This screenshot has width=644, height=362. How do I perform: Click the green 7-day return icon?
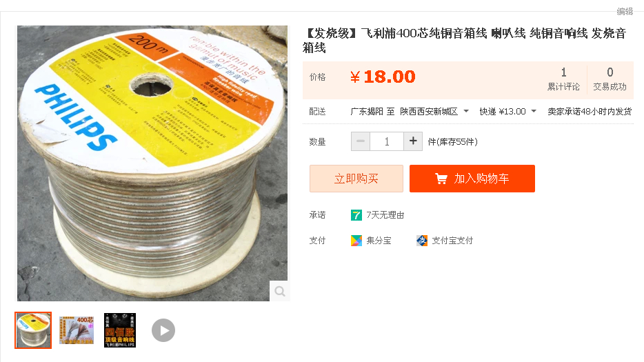356,215
